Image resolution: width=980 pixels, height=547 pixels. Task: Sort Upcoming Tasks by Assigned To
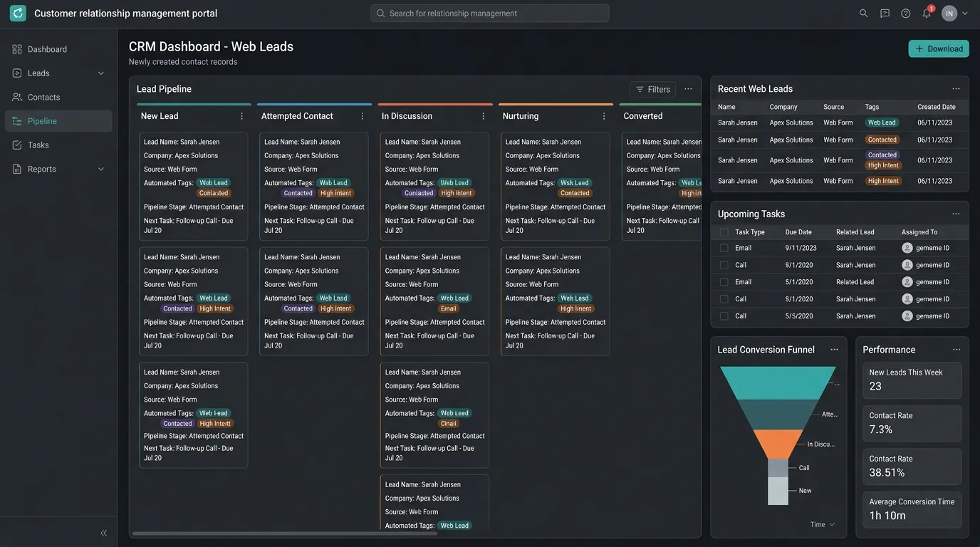919,232
